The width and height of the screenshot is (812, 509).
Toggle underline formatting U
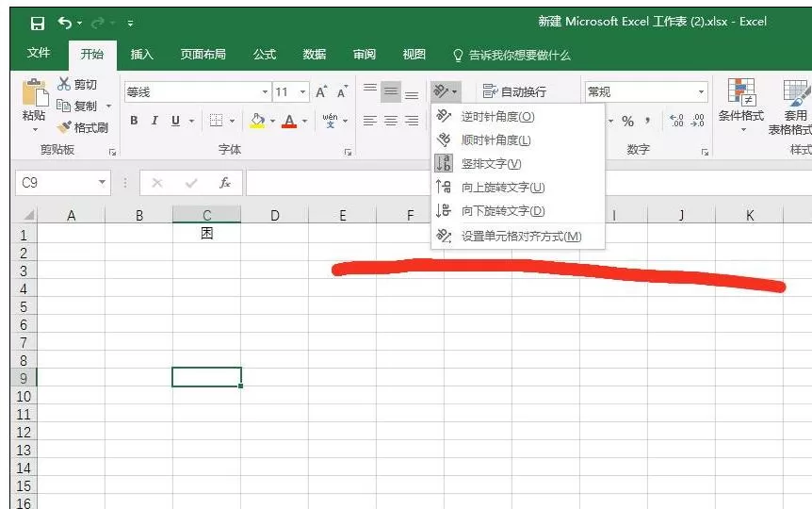(x=175, y=121)
